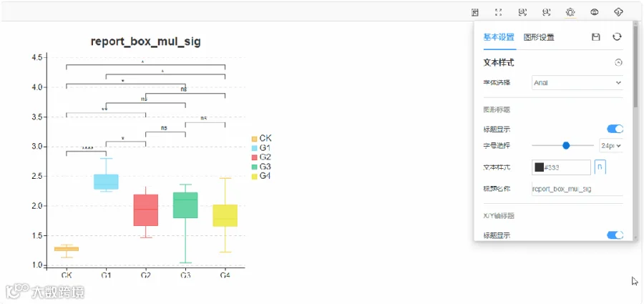Viewport: 644px width, 304px height.
Task: Click the second zoom-select icon in the toolbar
Action: point(546,12)
